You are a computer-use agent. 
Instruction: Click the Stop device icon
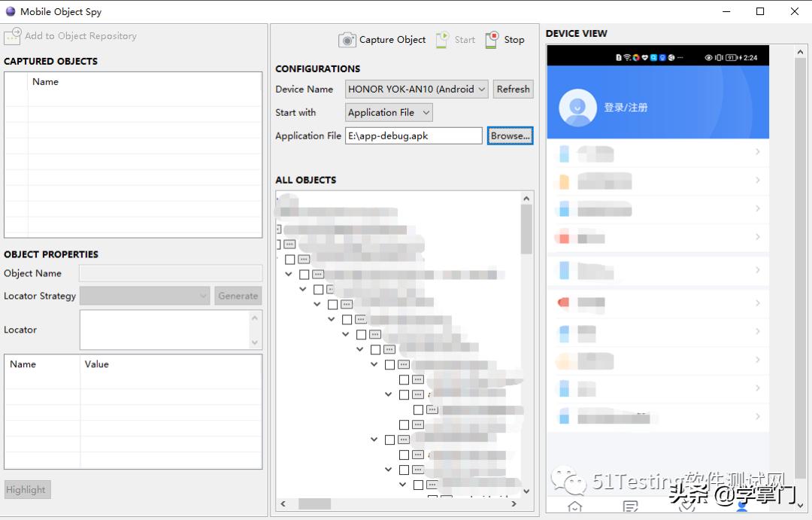(x=492, y=39)
